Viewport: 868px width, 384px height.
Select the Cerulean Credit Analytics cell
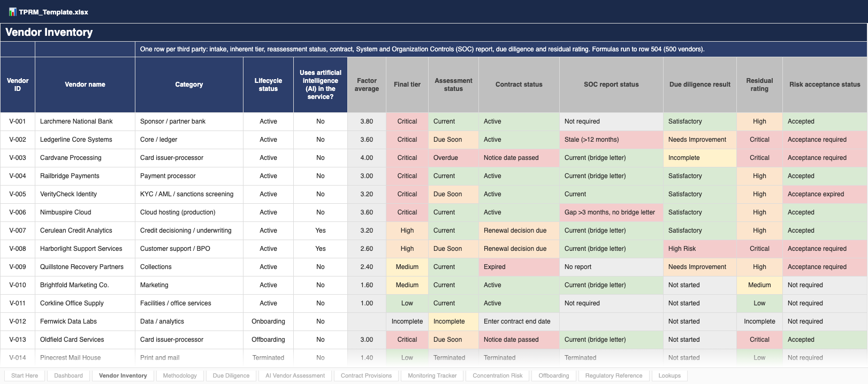pyautogui.click(x=85, y=231)
